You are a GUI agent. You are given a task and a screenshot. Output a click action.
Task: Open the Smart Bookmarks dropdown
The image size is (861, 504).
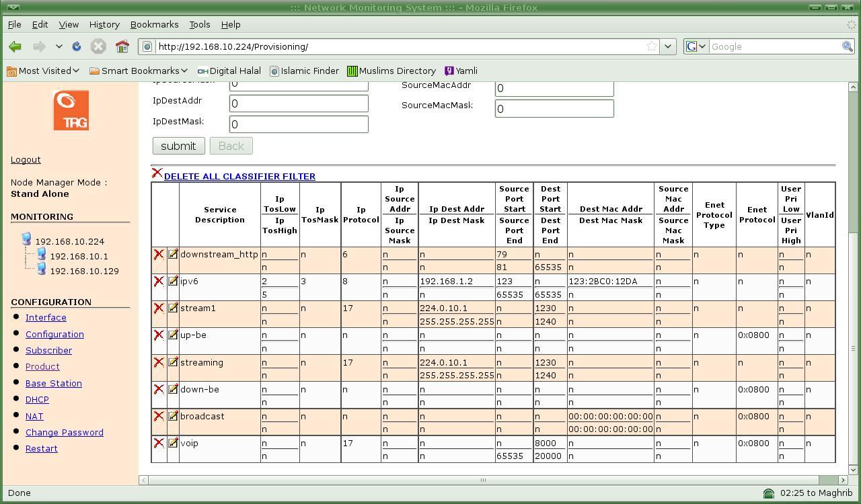139,71
